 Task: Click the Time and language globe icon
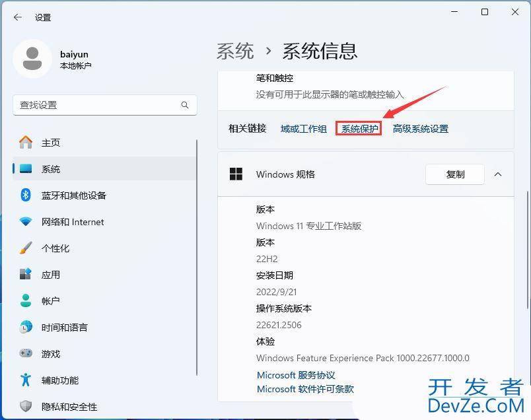[26, 327]
